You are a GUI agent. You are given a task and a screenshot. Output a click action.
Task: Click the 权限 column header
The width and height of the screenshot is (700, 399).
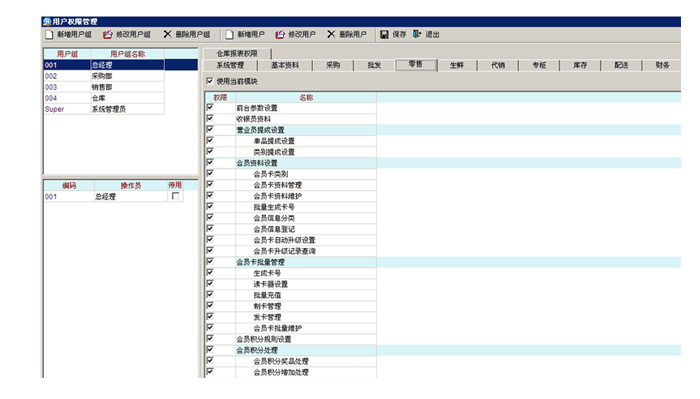(220, 97)
